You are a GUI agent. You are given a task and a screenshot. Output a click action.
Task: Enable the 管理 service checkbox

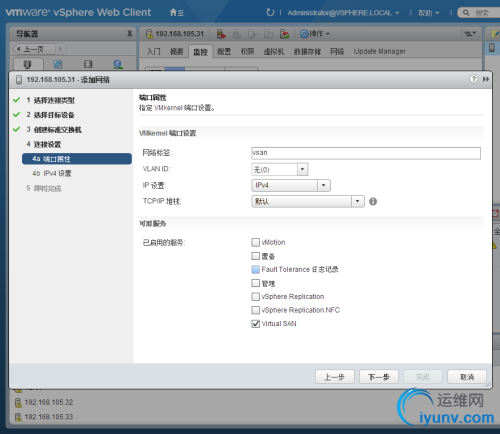click(x=255, y=283)
